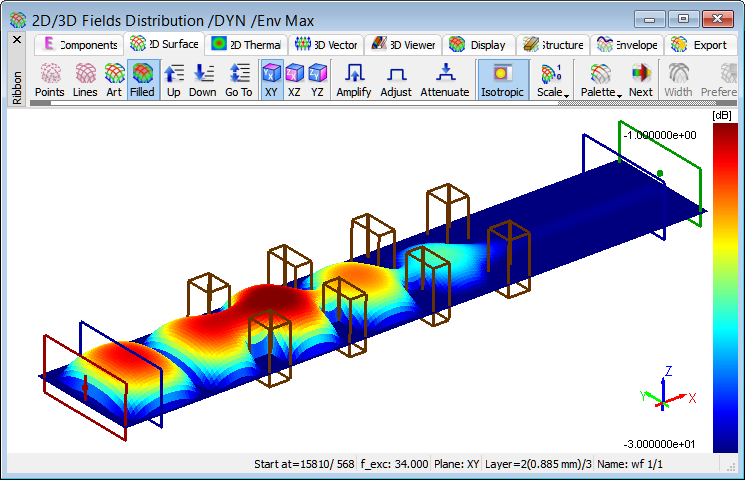Toggle Isotropic scaling mode
This screenshot has width=745, height=480.
tap(503, 80)
